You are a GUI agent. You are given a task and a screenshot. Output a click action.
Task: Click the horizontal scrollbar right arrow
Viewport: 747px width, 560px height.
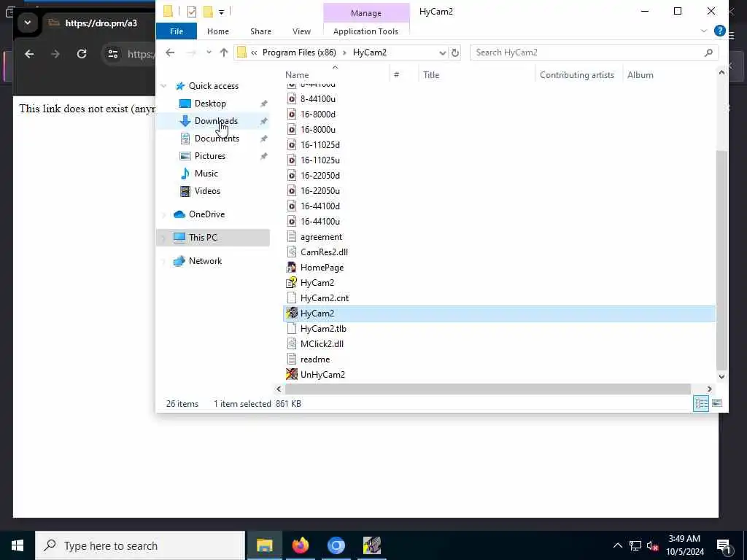coord(709,389)
